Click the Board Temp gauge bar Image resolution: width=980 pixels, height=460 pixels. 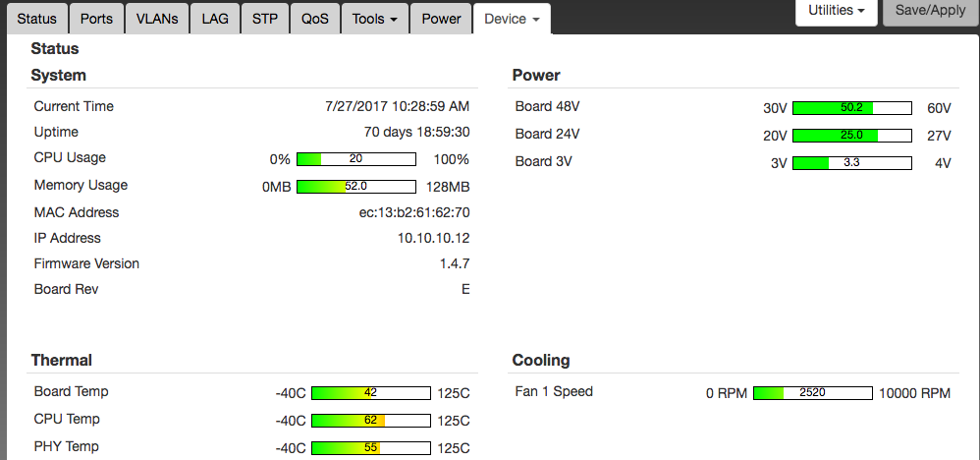pos(370,393)
